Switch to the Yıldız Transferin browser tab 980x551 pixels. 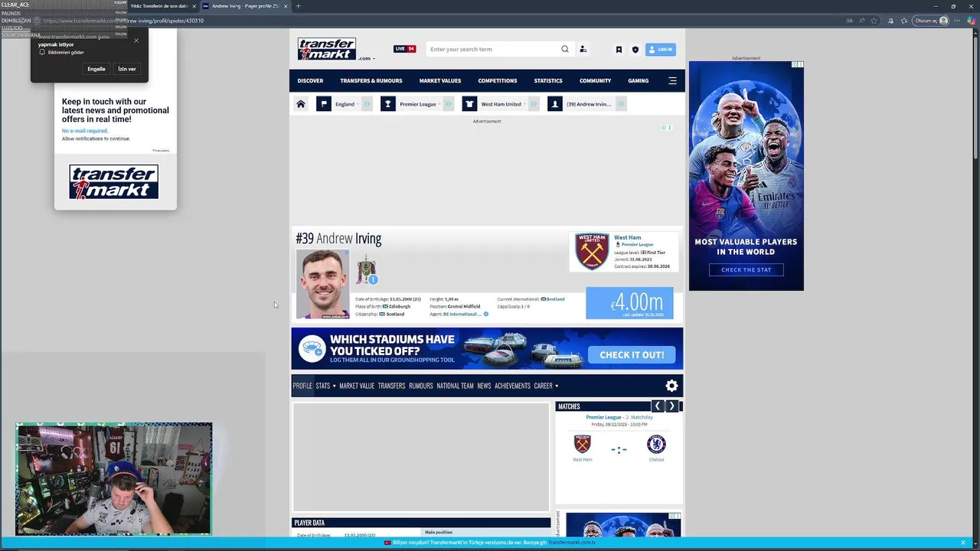click(x=159, y=6)
